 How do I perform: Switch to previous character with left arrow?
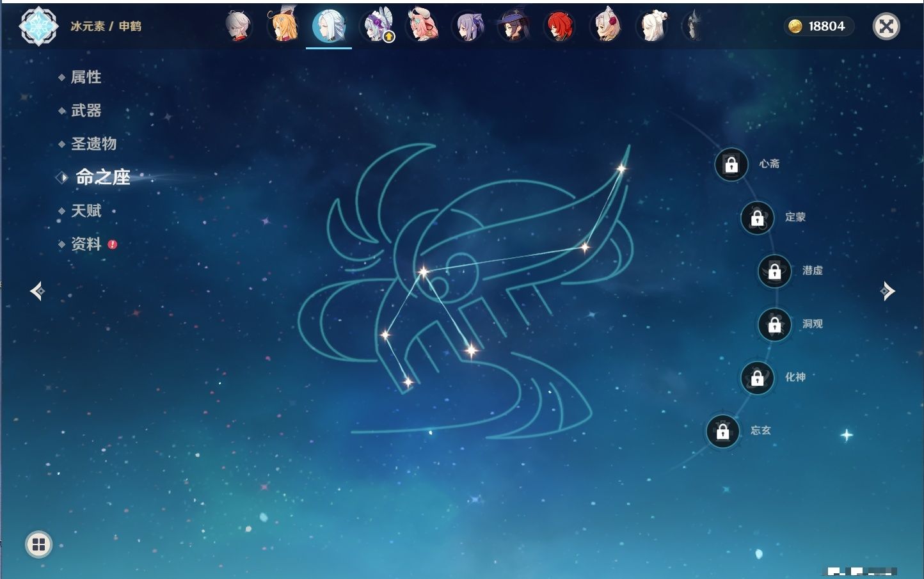coord(37,291)
